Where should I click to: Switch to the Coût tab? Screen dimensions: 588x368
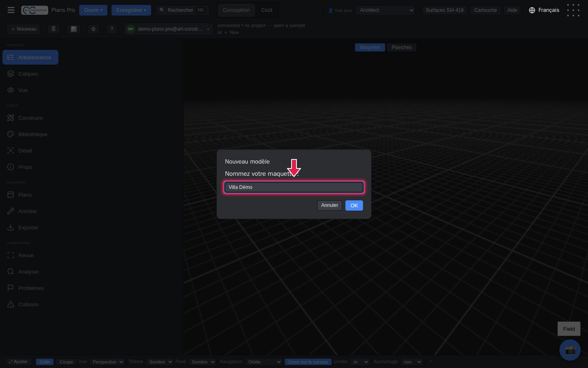coord(267,10)
